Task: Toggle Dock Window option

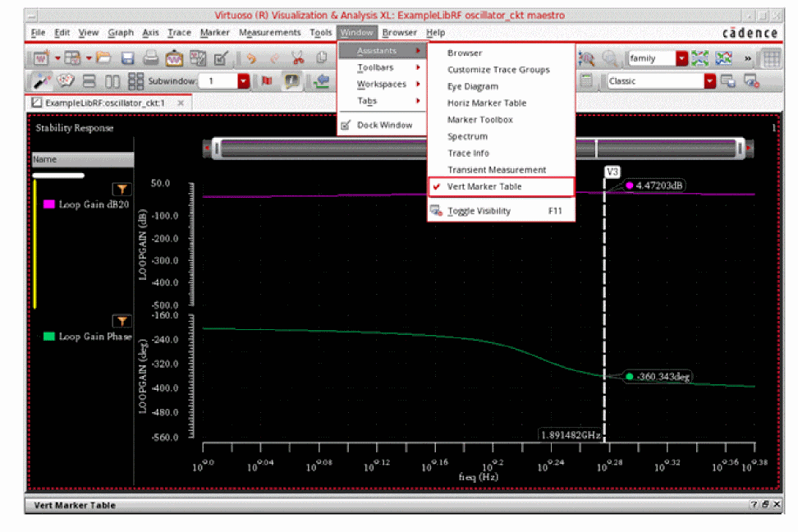Action: click(x=383, y=125)
